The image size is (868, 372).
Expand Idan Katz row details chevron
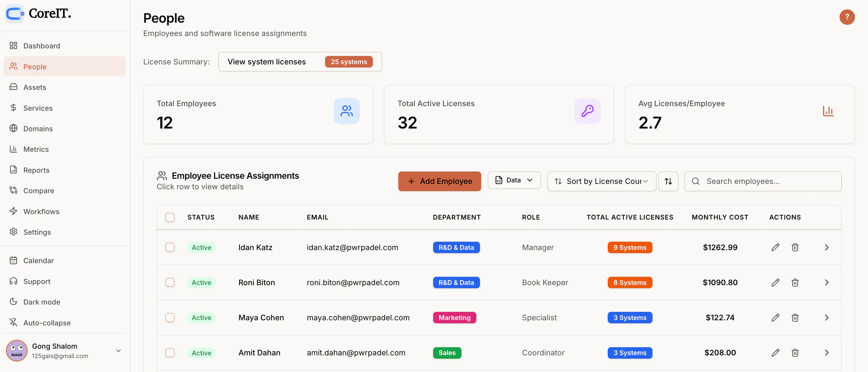tap(827, 247)
